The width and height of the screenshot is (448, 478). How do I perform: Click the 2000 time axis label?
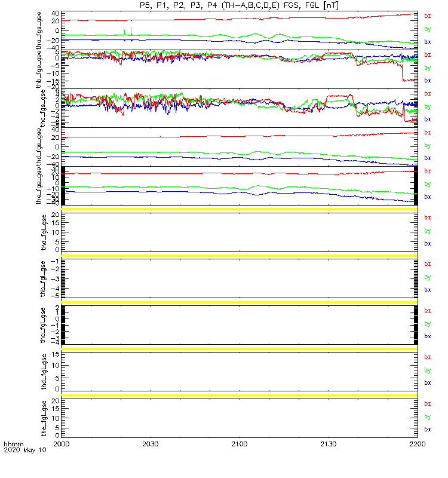pos(62,444)
